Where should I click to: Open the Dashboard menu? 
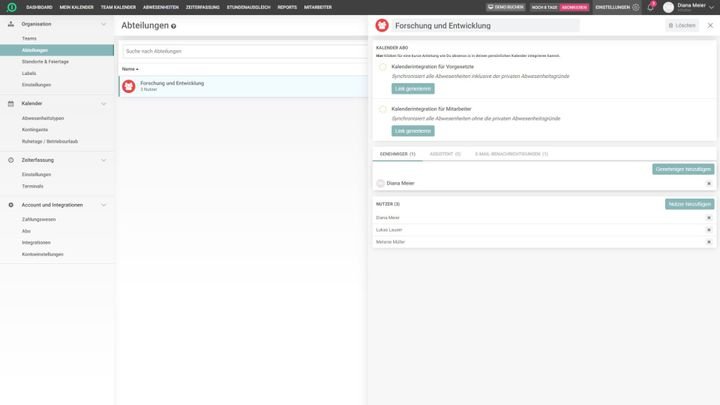(39, 7)
